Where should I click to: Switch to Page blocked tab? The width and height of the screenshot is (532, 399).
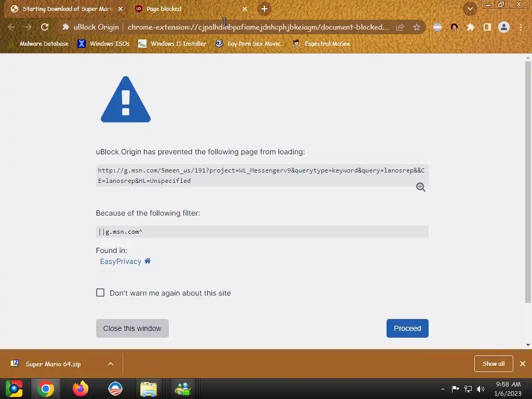pyautogui.click(x=190, y=9)
